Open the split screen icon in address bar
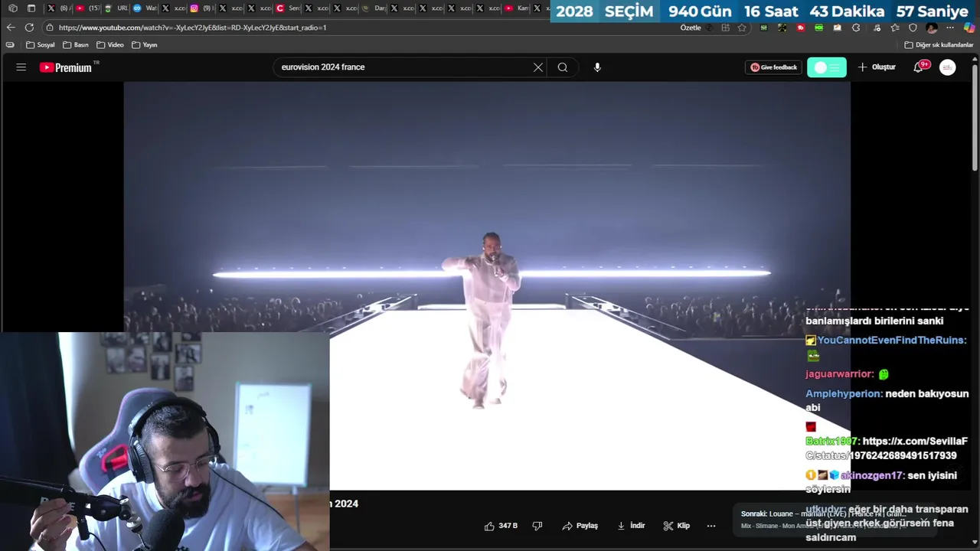This screenshot has width=980, height=551. (x=725, y=28)
